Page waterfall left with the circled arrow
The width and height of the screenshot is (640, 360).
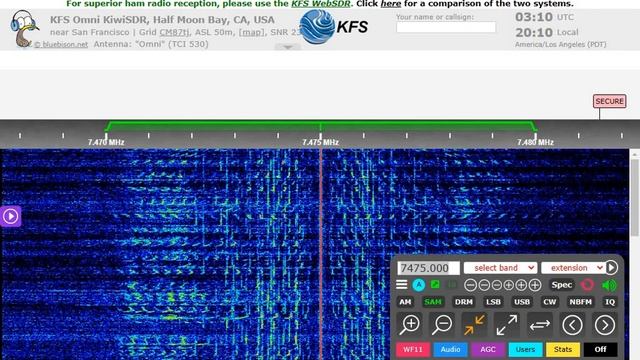tap(572, 325)
